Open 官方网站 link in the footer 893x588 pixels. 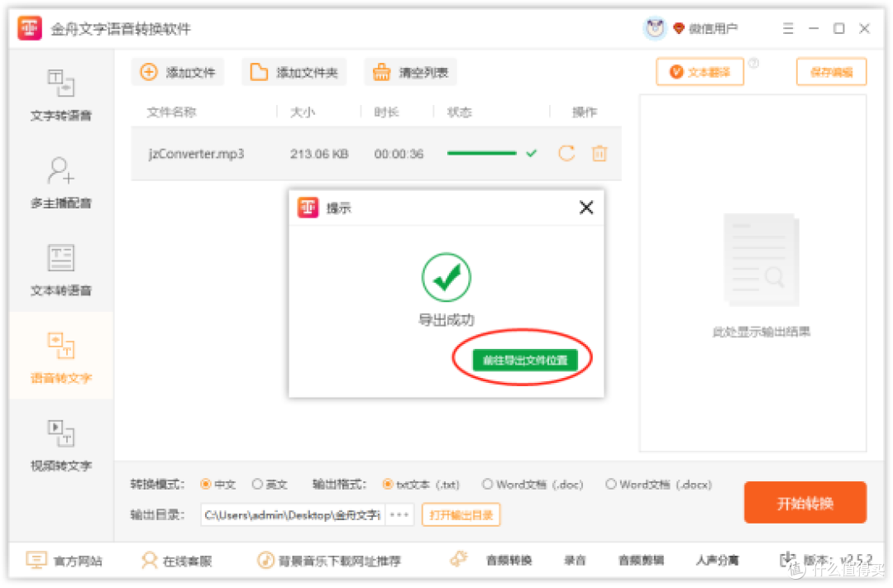point(64,562)
